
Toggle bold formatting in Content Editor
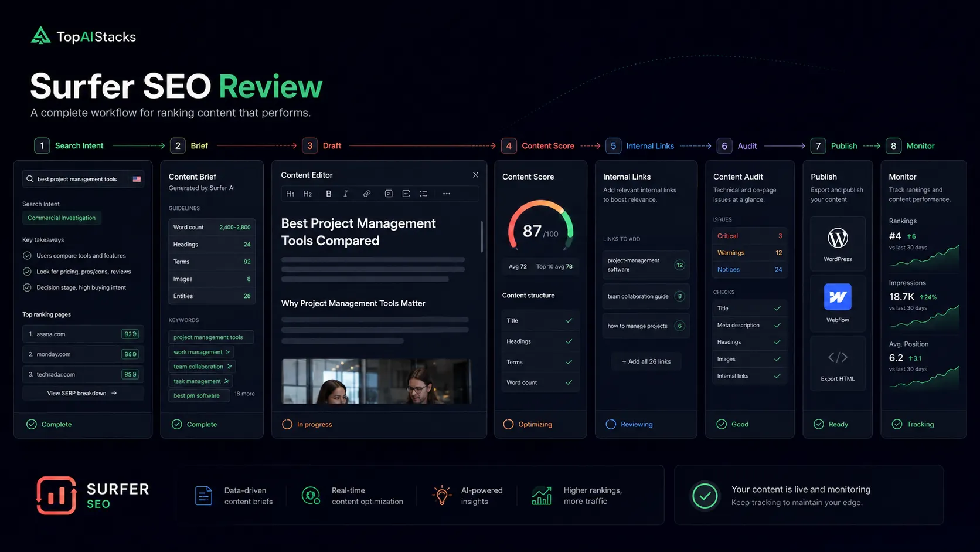(x=328, y=194)
